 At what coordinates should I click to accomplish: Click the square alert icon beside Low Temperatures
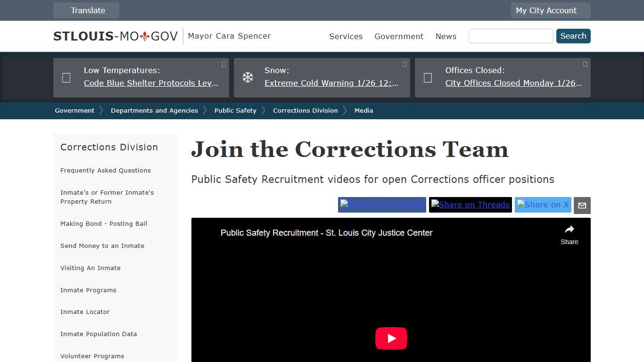click(66, 77)
